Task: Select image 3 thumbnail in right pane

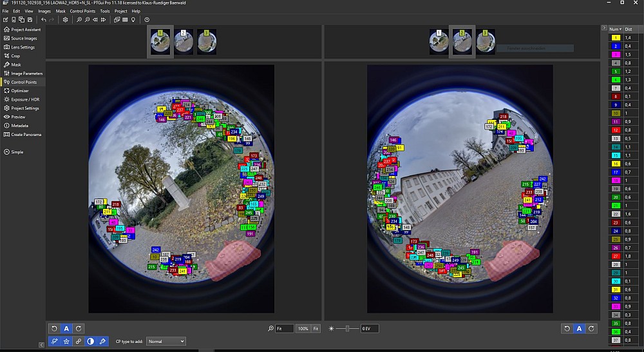Action: click(486, 41)
